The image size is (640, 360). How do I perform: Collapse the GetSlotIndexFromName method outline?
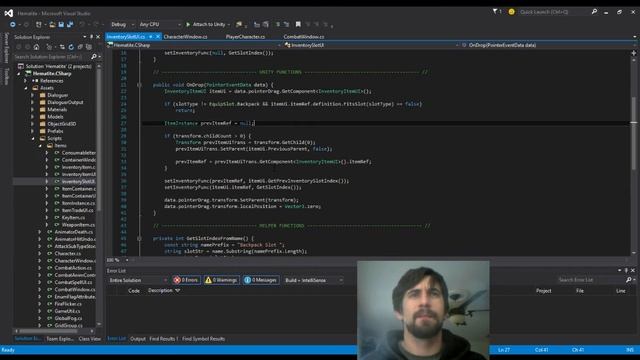pos(140,238)
